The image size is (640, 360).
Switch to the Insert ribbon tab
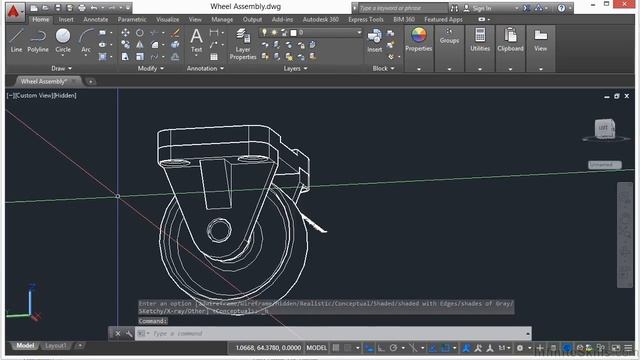pyautogui.click(x=66, y=19)
